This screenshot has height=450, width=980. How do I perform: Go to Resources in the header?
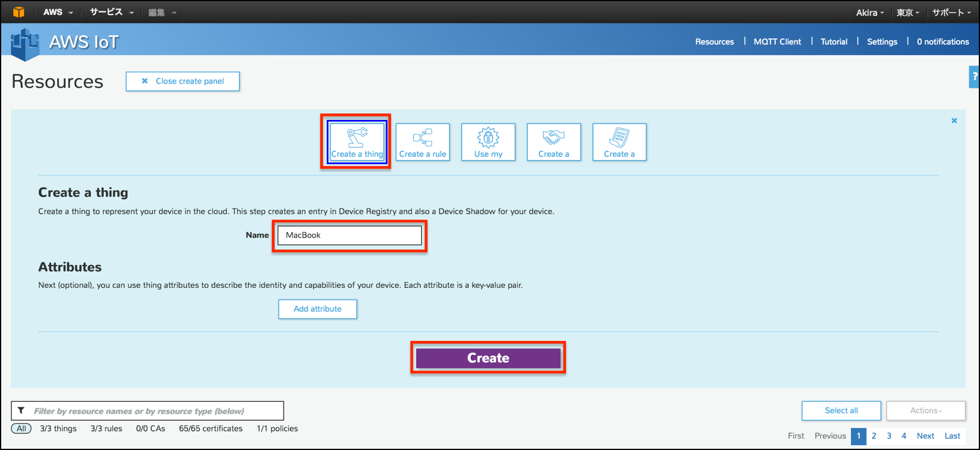(x=714, y=42)
